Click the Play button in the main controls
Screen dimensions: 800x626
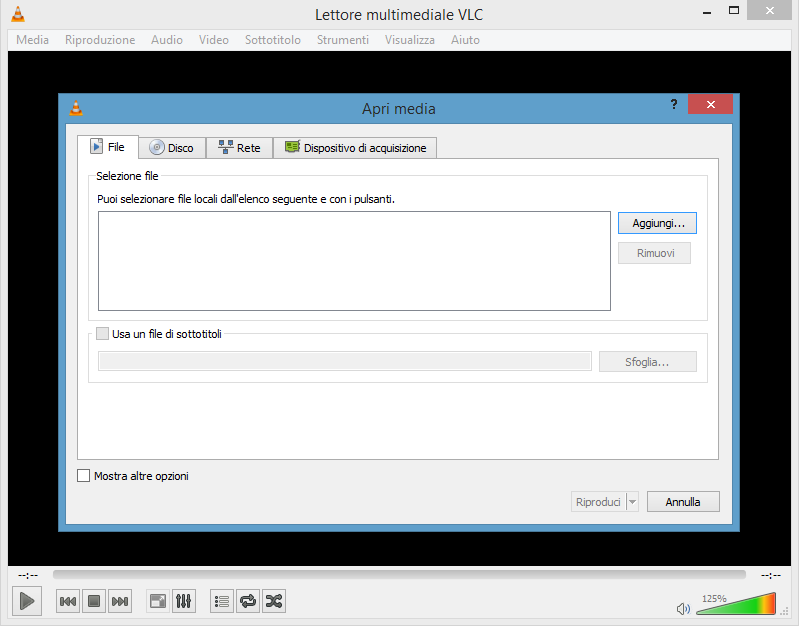coord(27,601)
